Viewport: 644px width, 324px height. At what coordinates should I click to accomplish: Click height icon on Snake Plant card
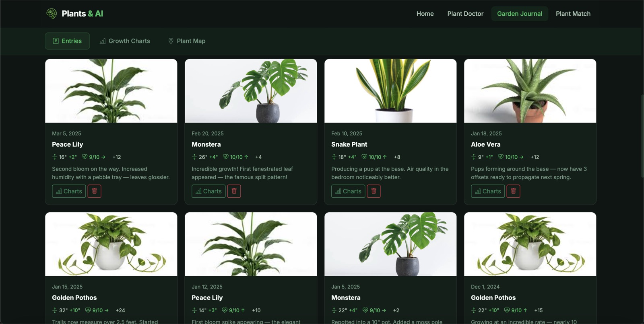coord(334,157)
